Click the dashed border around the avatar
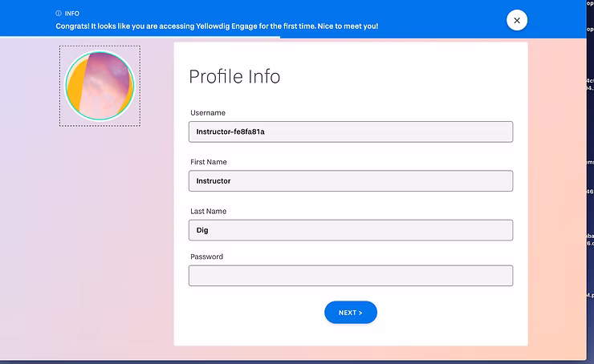Image resolution: width=594 pixels, height=364 pixels. [60, 86]
